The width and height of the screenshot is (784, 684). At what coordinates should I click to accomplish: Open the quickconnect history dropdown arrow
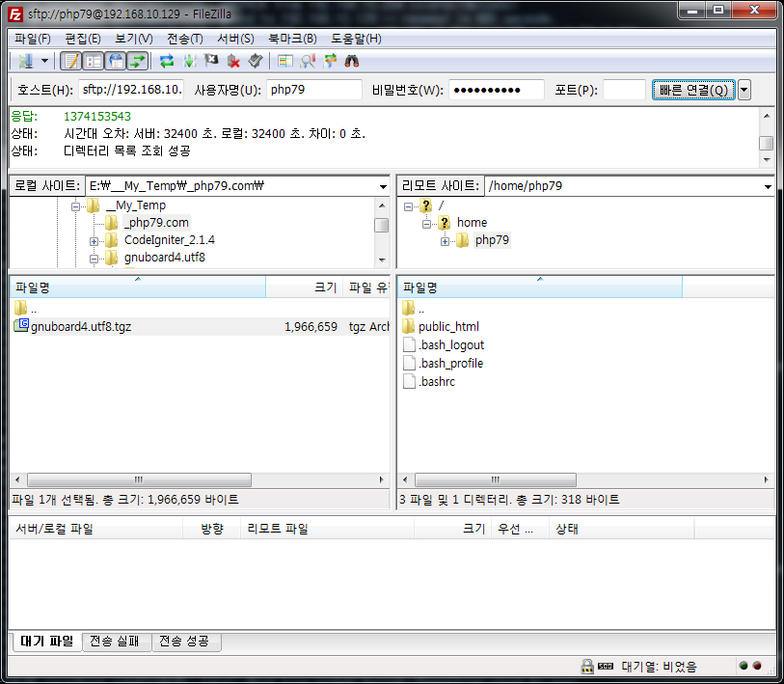coord(744,90)
